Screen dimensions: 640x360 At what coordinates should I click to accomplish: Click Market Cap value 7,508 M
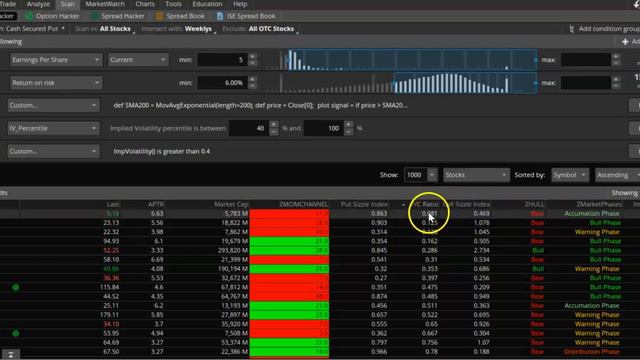click(x=233, y=333)
